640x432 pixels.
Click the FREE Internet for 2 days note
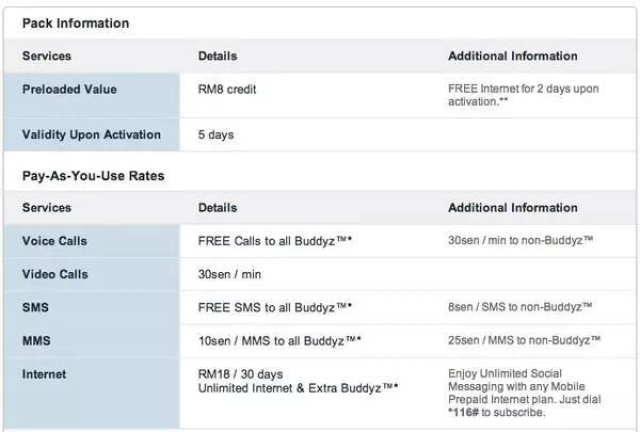tap(523, 96)
